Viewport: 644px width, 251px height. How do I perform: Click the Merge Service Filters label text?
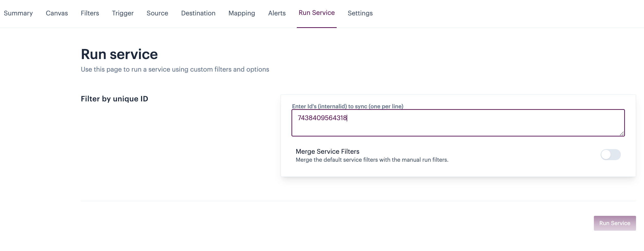coord(327,151)
